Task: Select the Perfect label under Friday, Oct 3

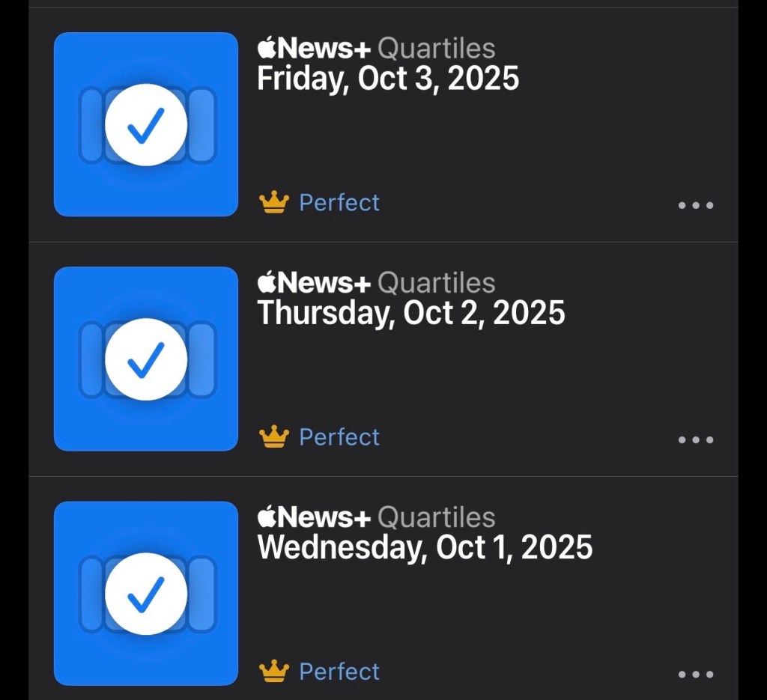Action: [x=339, y=202]
